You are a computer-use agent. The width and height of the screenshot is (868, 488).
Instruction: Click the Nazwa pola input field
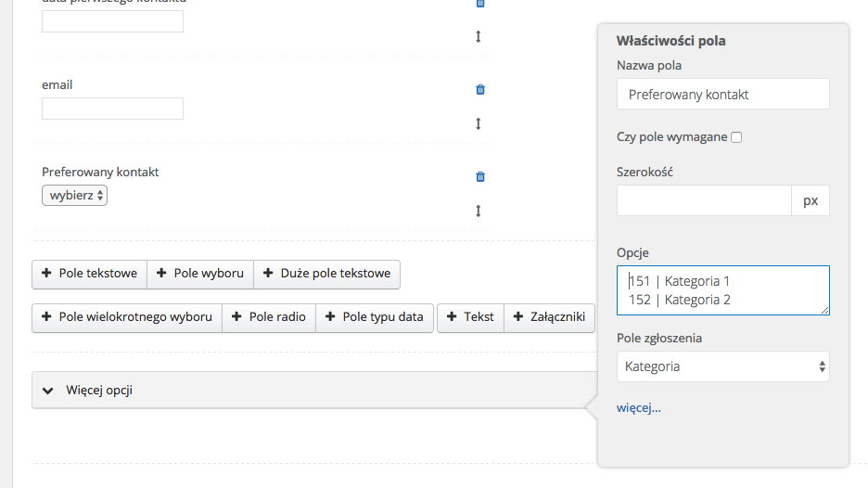pyautogui.click(x=722, y=95)
